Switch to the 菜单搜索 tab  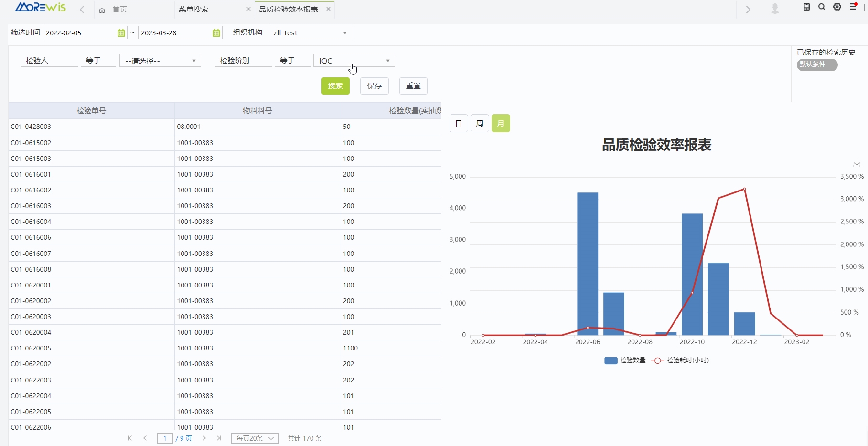point(193,10)
